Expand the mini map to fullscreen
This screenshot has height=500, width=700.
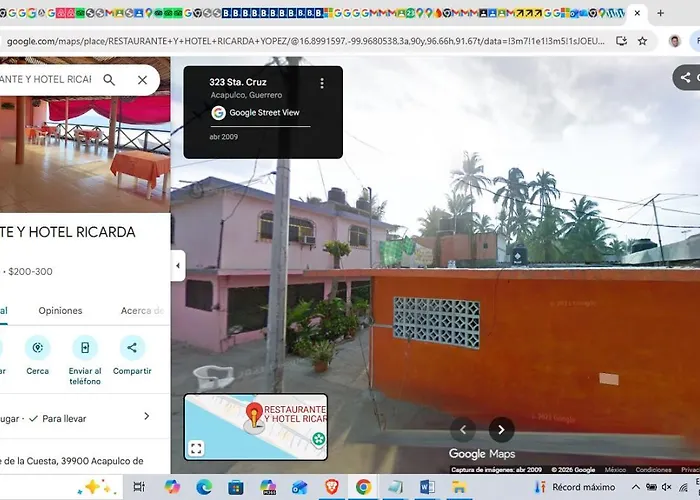coord(196,448)
